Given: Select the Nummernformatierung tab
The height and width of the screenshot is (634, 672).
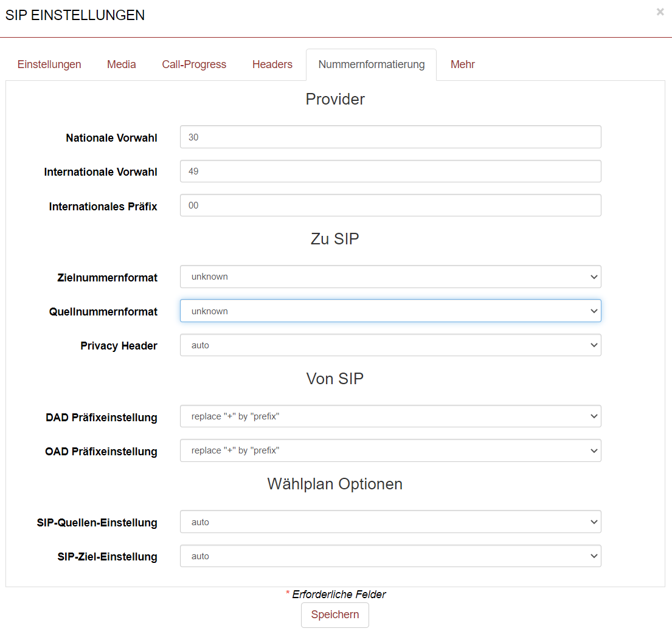Looking at the screenshot, I should coord(371,64).
